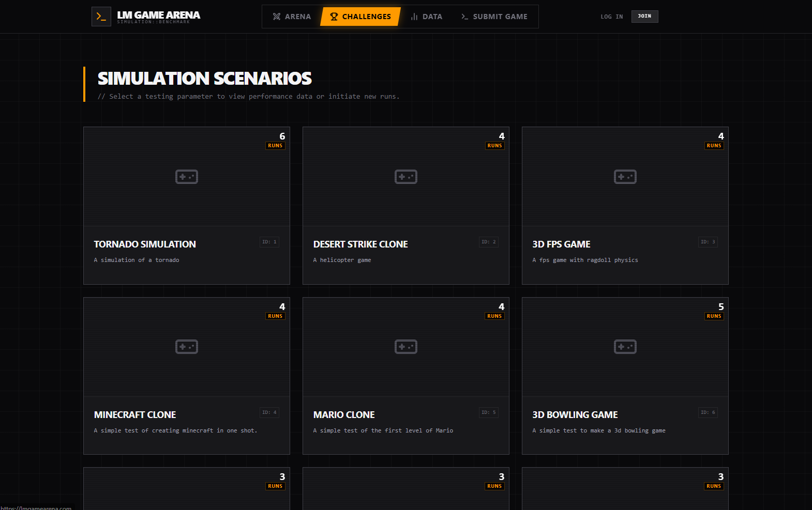The height and width of the screenshot is (510, 812).
Task: Open the Mario Clone title
Action: click(x=344, y=414)
